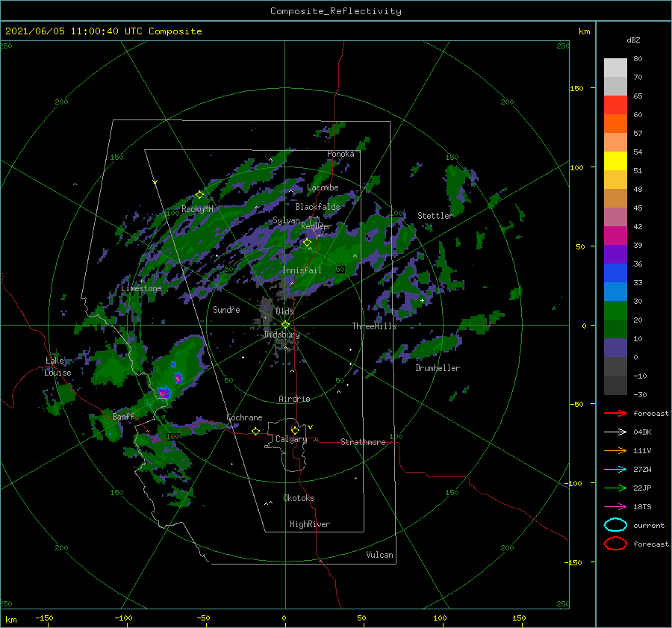The image size is (672, 628).
Task: Click the cyan current ellipse icon
Action: pos(615,525)
